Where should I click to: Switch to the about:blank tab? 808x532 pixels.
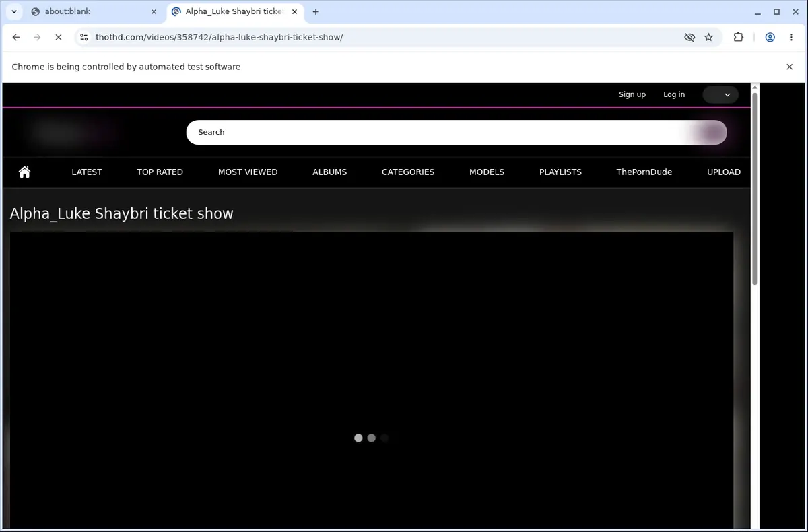94,11
